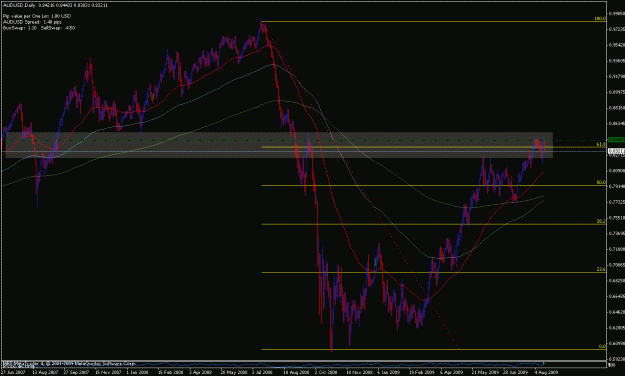The image size is (625, 376).
Task: Select the 23.6 Fibonacci level label
Action: click(x=601, y=270)
